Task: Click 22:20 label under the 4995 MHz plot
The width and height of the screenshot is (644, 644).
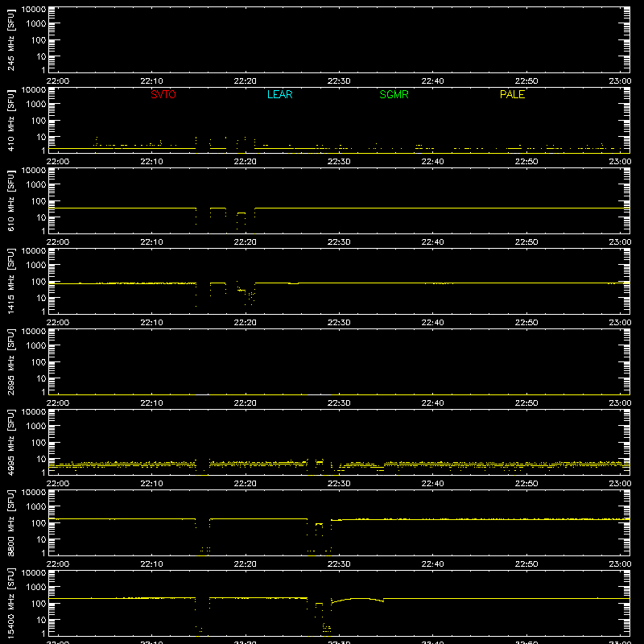Action: coord(246,484)
